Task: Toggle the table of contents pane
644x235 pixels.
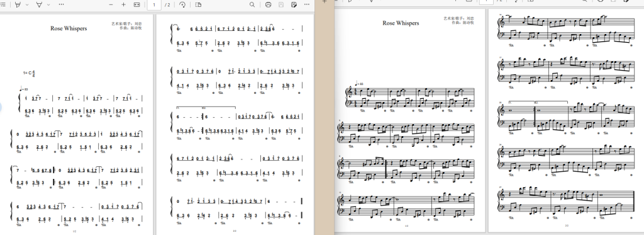Action: click(3, 4)
